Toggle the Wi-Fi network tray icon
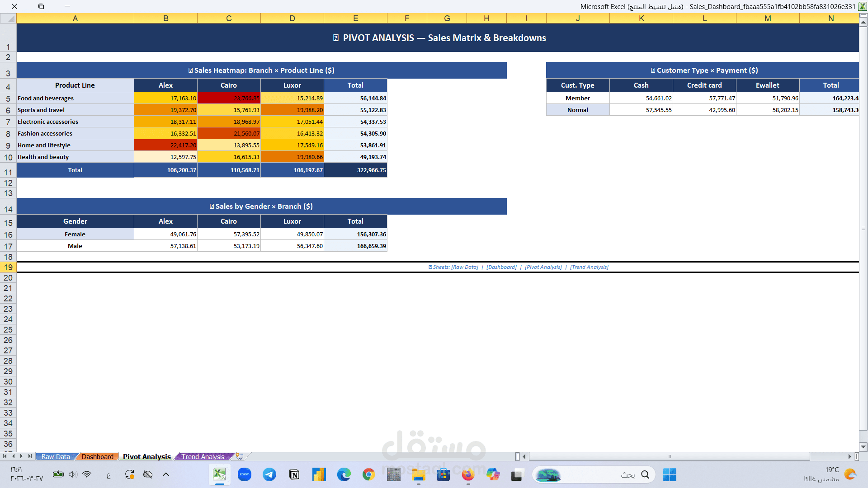This screenshot has width=868, height=488. point(87,474)
